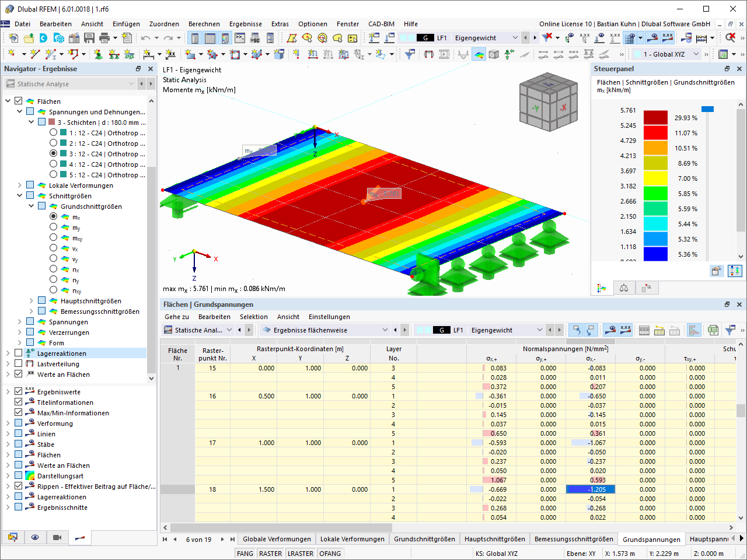This screenshot has height=560, width=747.
Task: Click the navigator display eye icon
Action: click(35, 537)
